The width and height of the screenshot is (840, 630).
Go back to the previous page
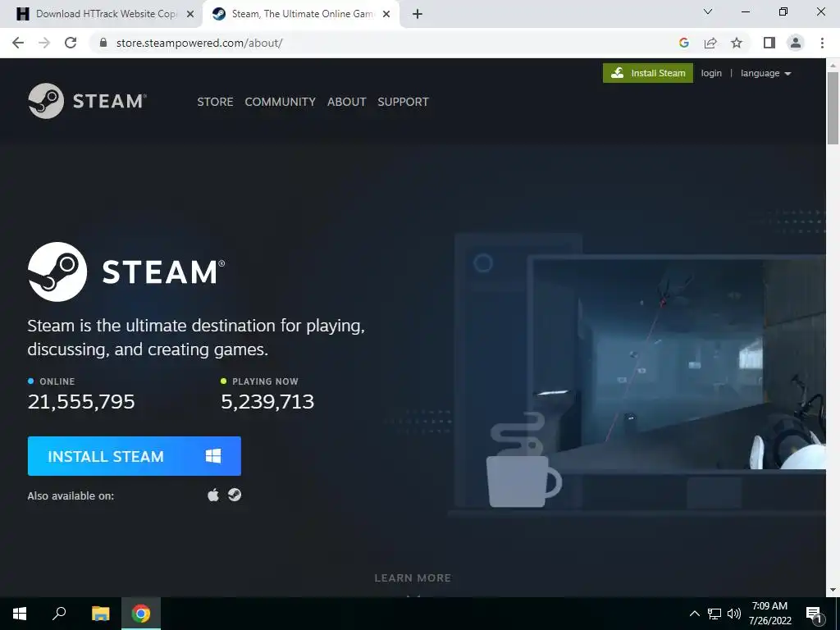click(18, 43)
